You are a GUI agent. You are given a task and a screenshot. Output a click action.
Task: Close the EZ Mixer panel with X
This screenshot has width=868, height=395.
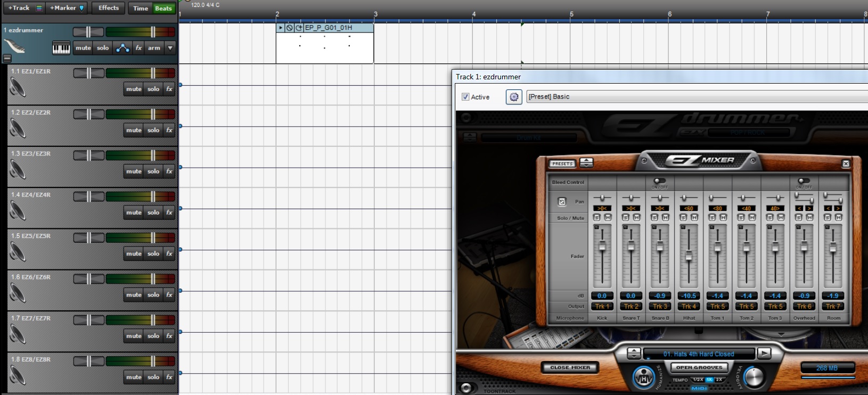846,163
